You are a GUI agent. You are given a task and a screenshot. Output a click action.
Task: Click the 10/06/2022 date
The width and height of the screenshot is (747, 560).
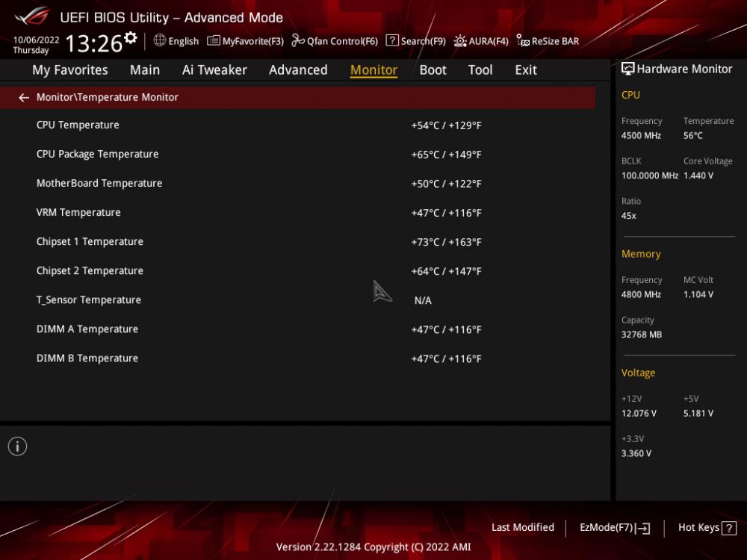(x=36, y=40)
